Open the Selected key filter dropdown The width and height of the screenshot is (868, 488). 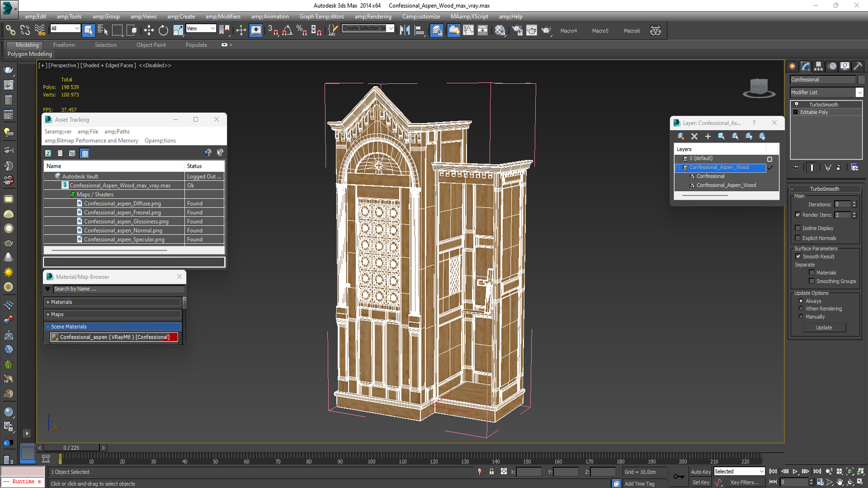(x=761, y=471)
